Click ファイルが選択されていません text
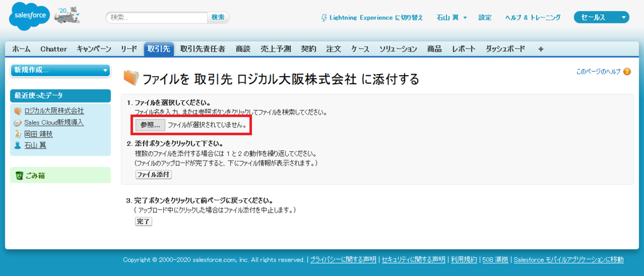Viewport: 644px width, 276px height. [208, 125]
